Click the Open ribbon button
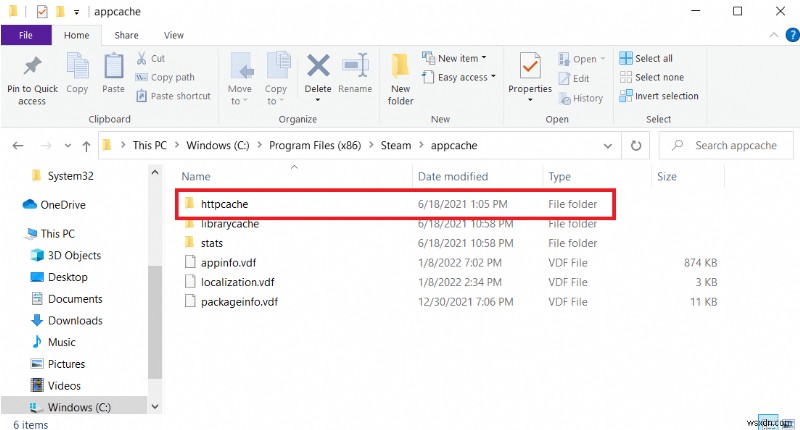The width and height of the screenshot is (800, 430). (582, 59)
